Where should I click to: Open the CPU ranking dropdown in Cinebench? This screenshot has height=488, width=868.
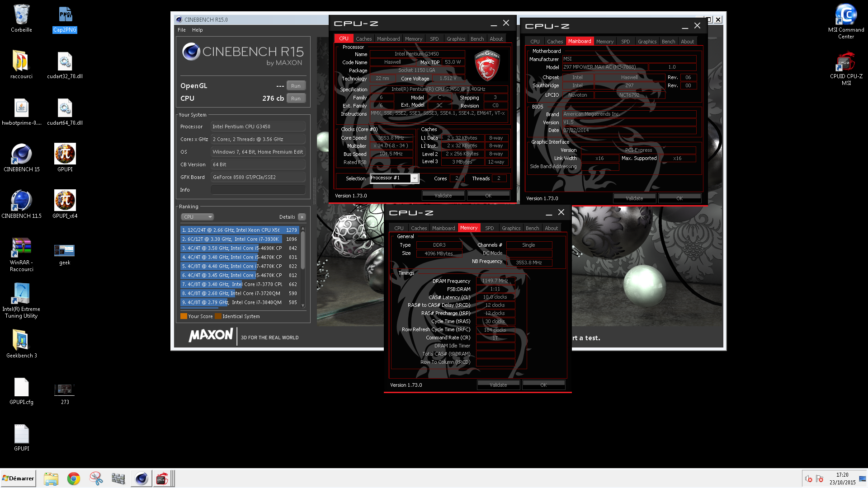point(197,217)
